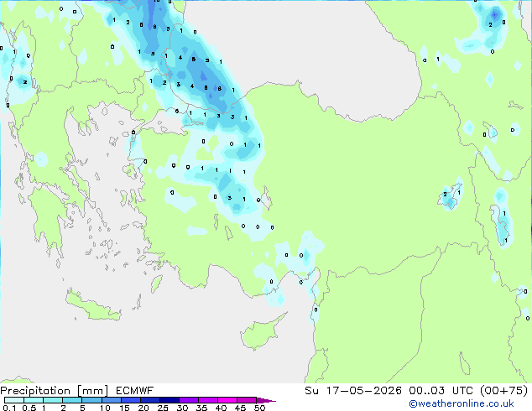Click the island of Cyprus on the map

coord(259,333)
